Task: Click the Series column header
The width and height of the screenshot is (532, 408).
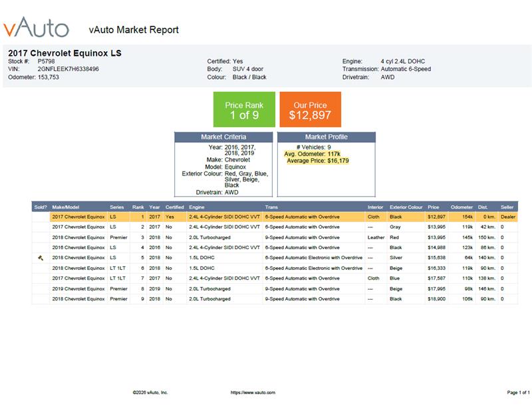Action: click(117, 207)
